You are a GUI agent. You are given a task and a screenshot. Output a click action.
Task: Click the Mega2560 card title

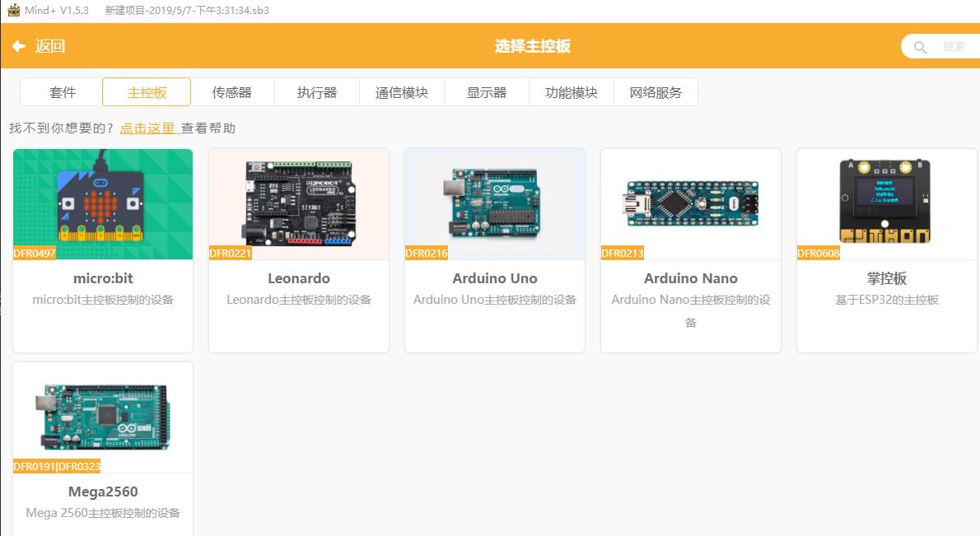pyautogui.click(x=103, y=492)
